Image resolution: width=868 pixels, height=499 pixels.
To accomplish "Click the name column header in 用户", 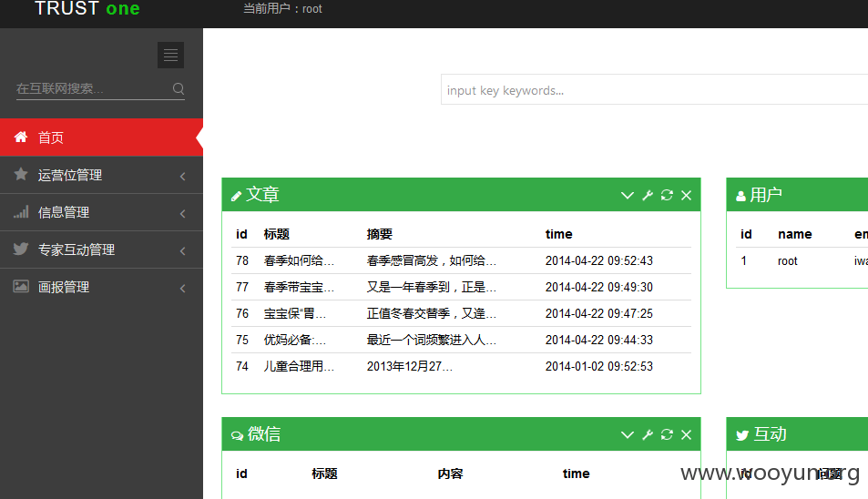I will point(794,234).
